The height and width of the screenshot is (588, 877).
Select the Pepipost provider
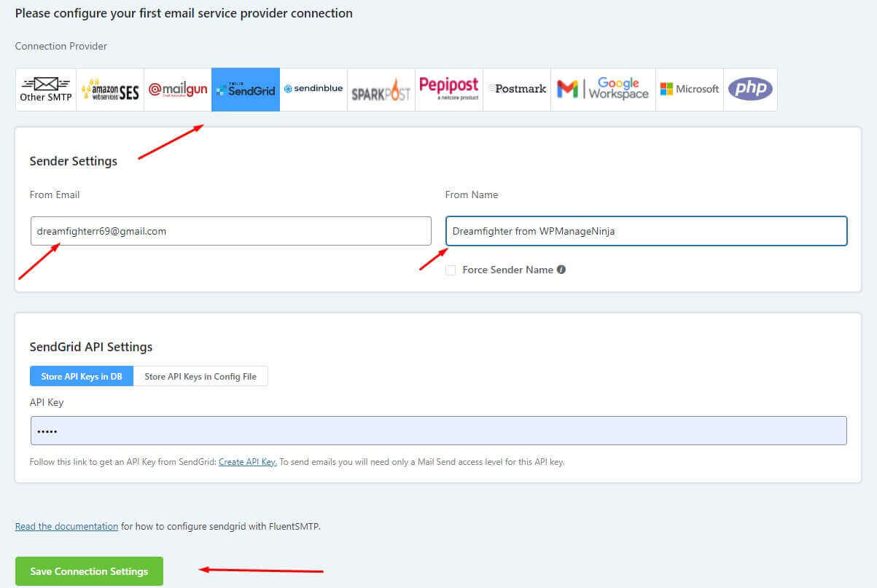point(449,90)
